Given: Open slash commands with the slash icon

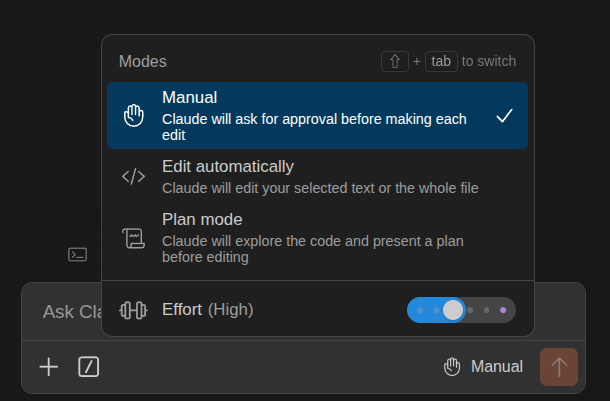Looking at the screenshot, I should point(89,367).
